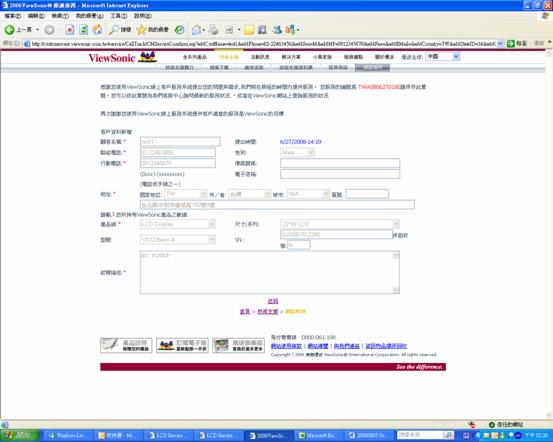Open the city dropdown showing N/A
Viewport: 553px width, 442px height.
(x=309, y=194)
